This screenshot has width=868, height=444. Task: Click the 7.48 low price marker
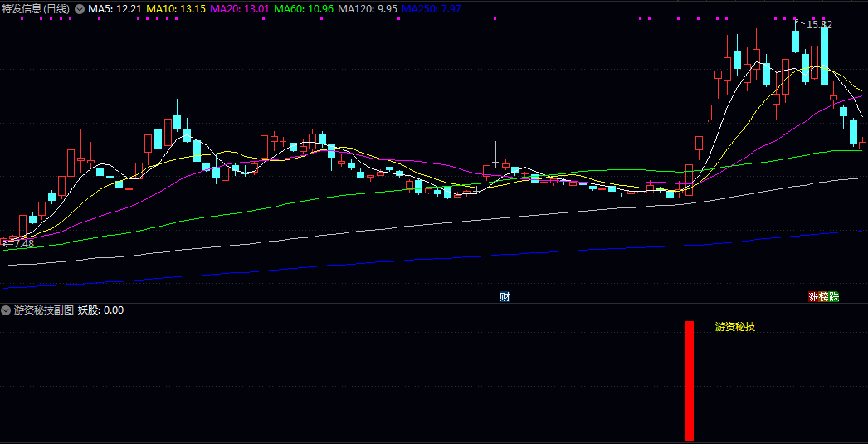[x=22, y=243]
